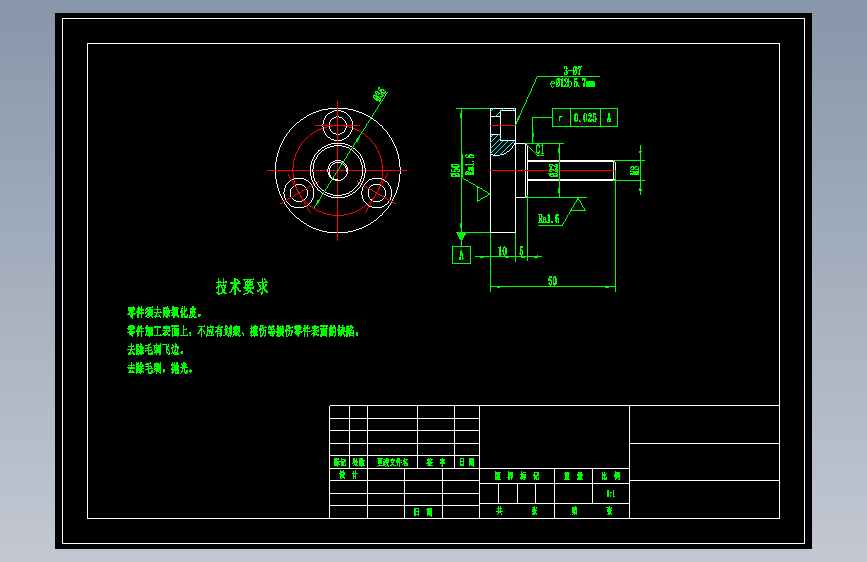
Task: Click the datum reference 'A' in the tolerance frame
Action: coord(609,118)
